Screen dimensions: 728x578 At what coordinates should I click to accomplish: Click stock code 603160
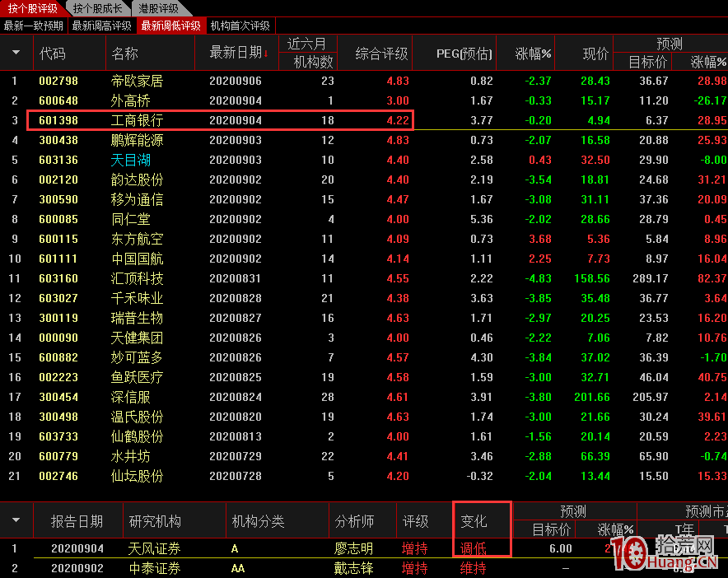click(58, 278)
